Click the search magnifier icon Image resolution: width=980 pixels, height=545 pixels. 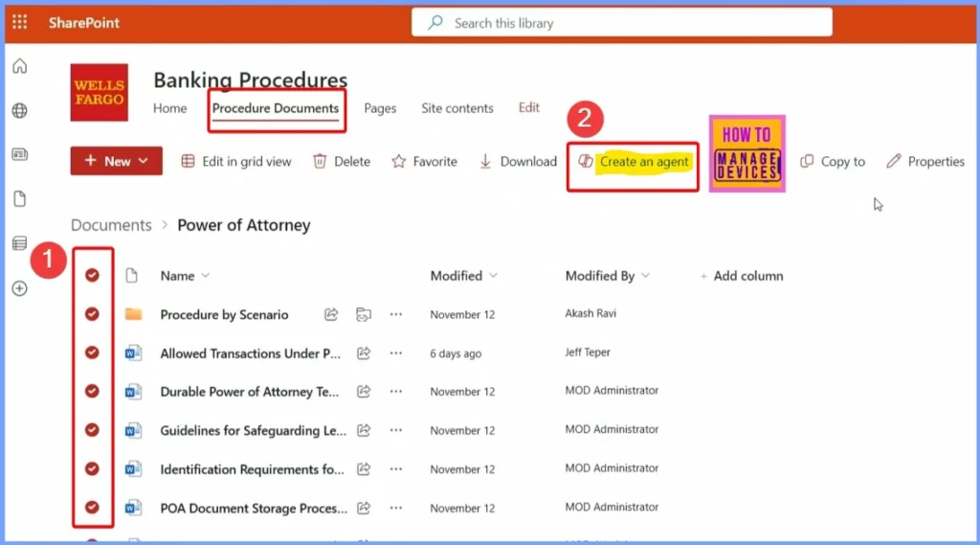435,23
